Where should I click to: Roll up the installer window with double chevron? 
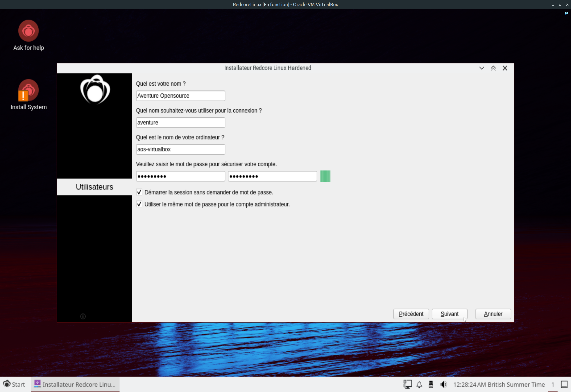(x=493, y=68)
